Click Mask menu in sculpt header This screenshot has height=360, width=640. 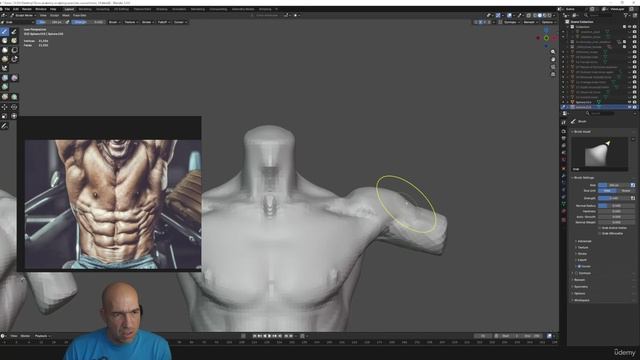point(66,16)
